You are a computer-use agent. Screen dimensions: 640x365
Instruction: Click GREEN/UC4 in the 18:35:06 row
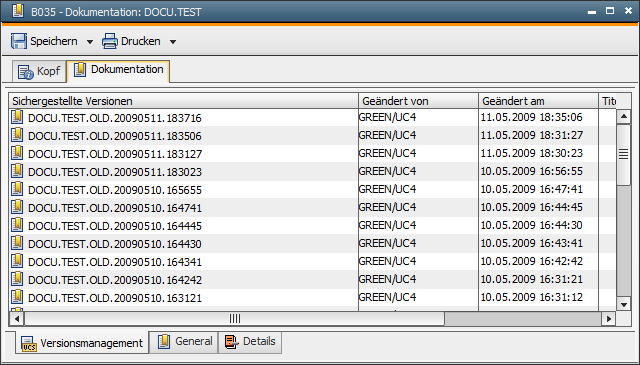click(387, 118)
